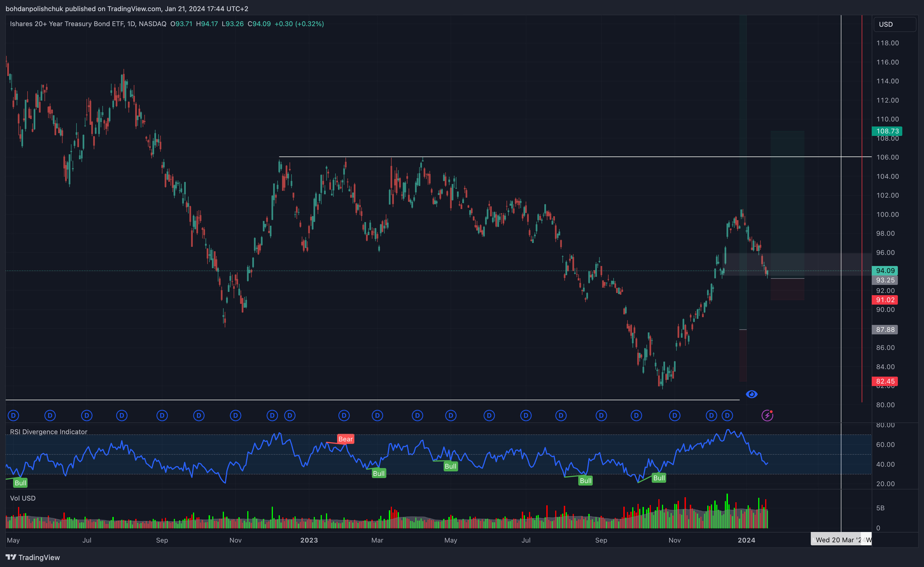Click the red 91.02 stop price label
This screenshot has height=567, width=924.
click(885, 300)
